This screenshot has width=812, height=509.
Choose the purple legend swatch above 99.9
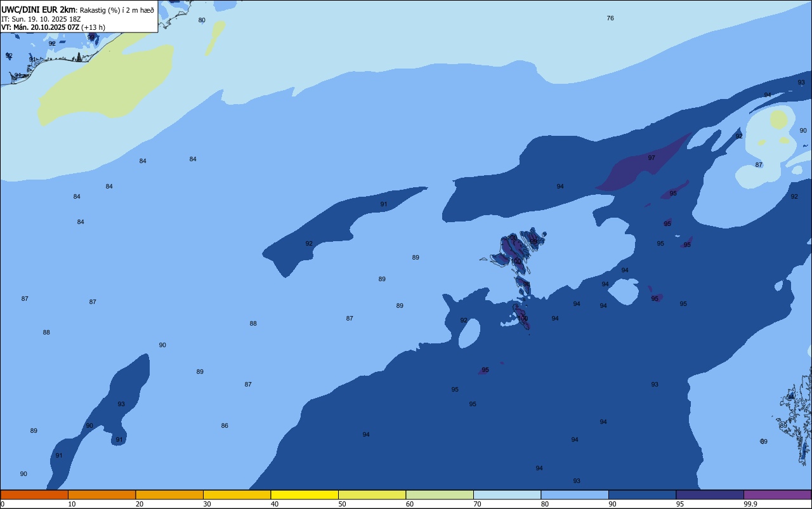tap(777, 494)
